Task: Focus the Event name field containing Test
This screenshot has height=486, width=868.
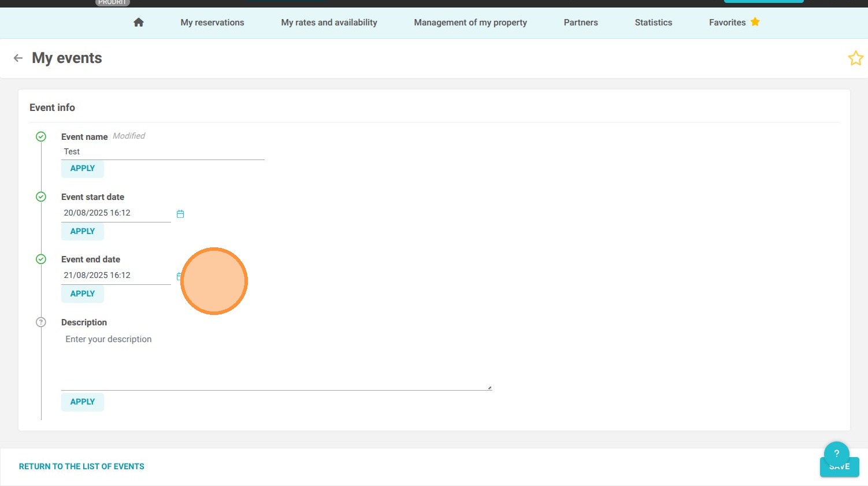Action: 163,152
